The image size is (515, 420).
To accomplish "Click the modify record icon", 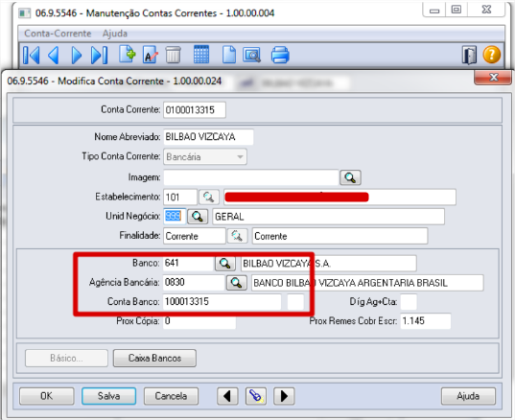I will tap(151, 55).
